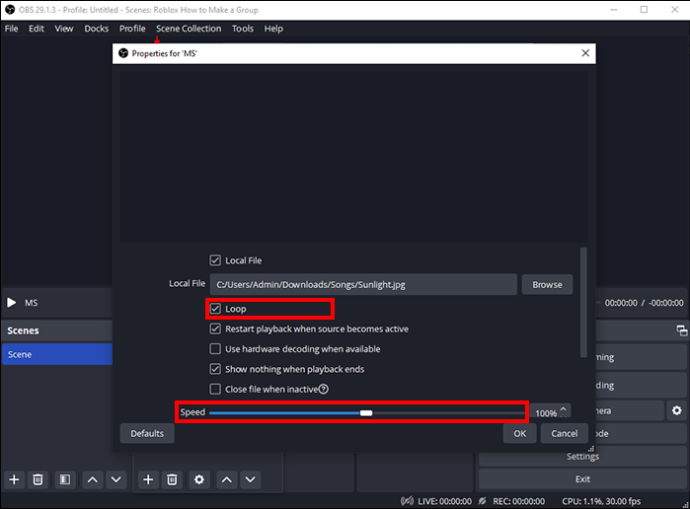Click the CPU and fps status text
Screen dimensions: 690x509
click(601, 501)
